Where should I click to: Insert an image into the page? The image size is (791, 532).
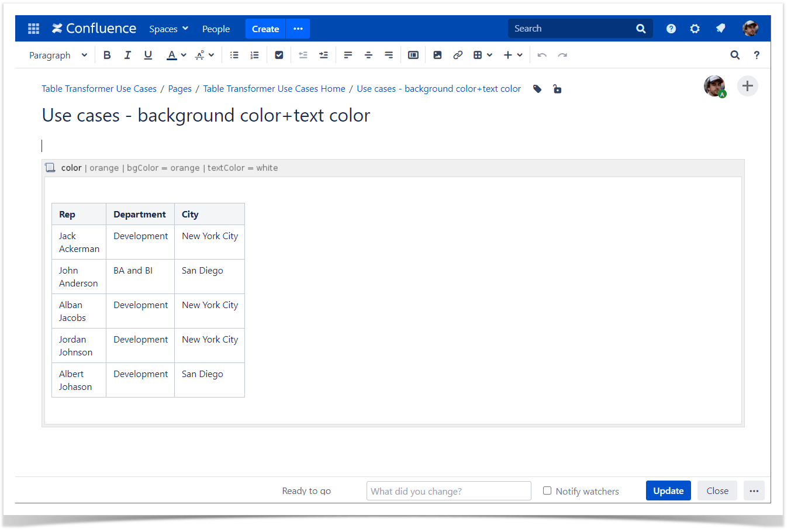click(x=437, y=54)
